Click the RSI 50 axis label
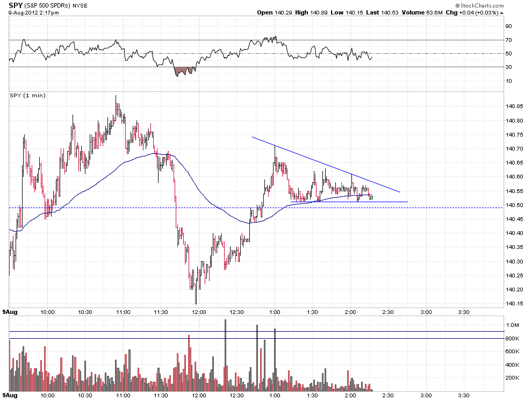532x400 pixels. (508, 54)
